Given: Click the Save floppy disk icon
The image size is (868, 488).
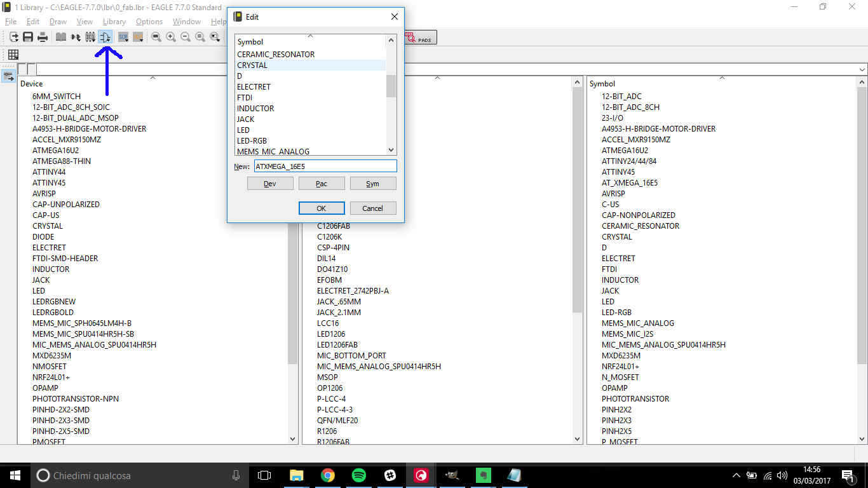Looking at the screenshot, I should pyautogui.click(x=28, y=37).
